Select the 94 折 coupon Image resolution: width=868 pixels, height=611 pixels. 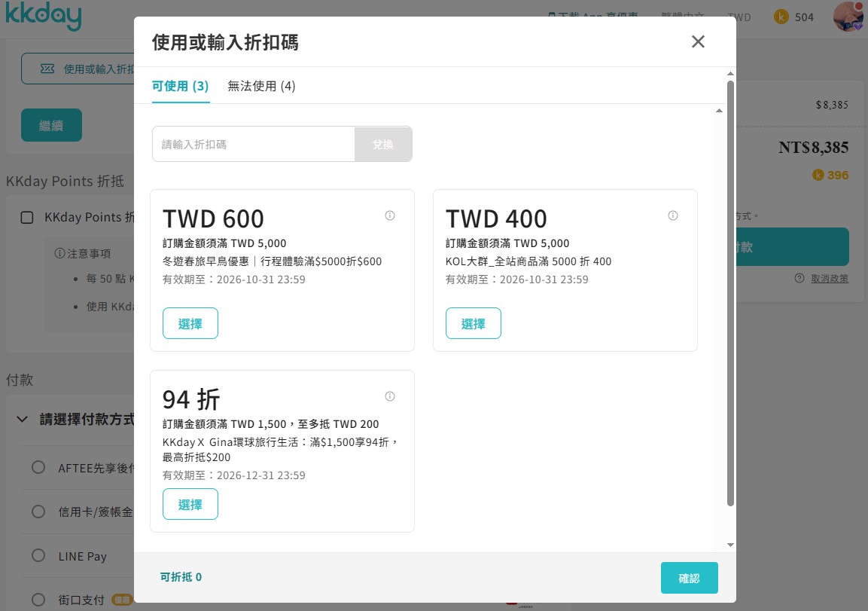[190, 504]
